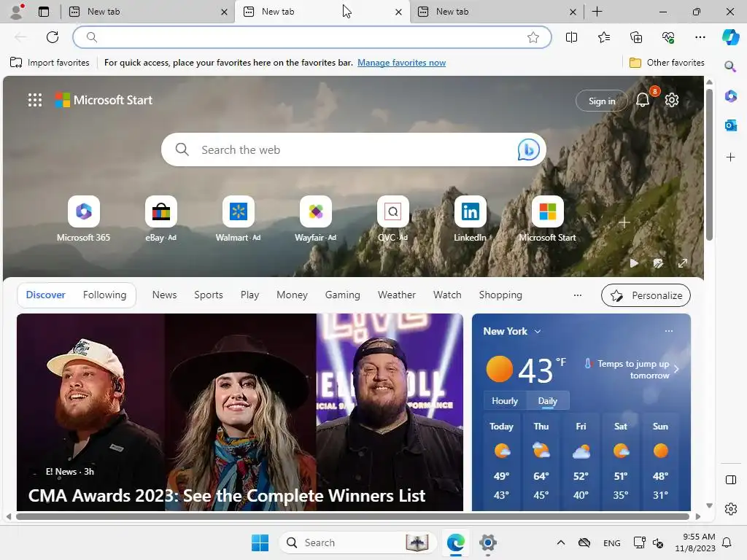Image resolution: width=747 pixels, height=560 pixels.
Task: Open weather card more options ellipsis
Action: coord(669,331)
